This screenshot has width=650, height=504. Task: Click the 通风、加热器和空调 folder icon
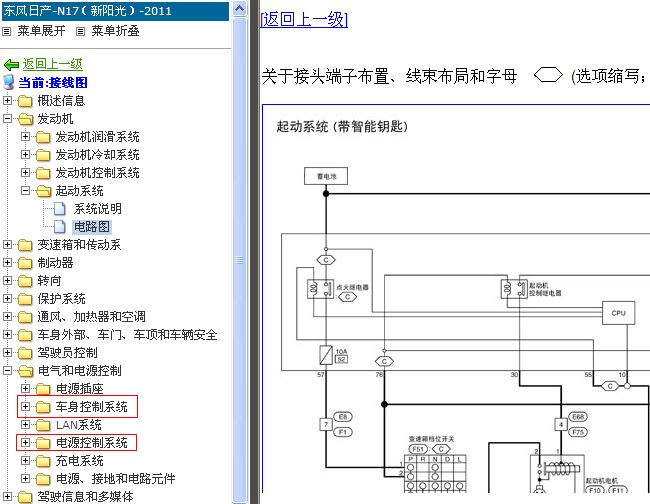coord(25,317)
